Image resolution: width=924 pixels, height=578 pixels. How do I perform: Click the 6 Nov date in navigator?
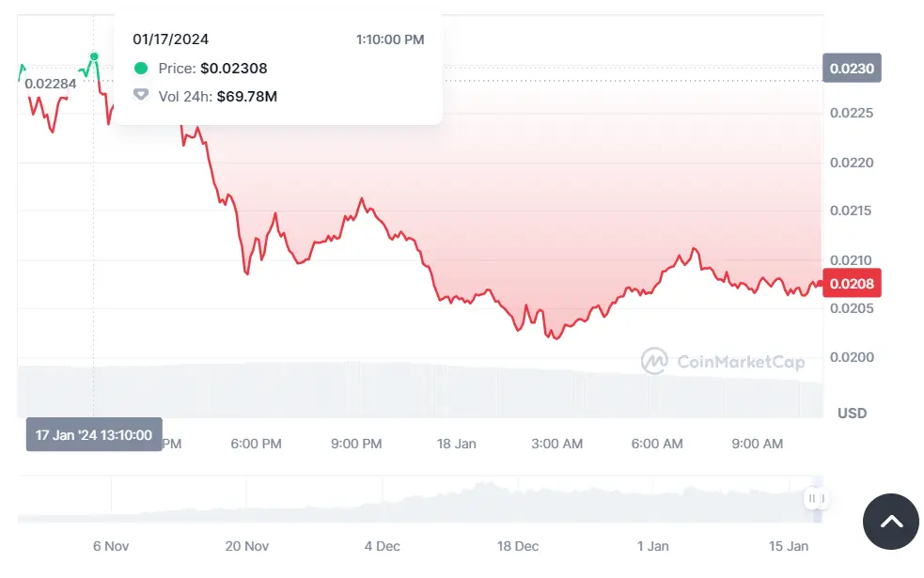point(111,546)
